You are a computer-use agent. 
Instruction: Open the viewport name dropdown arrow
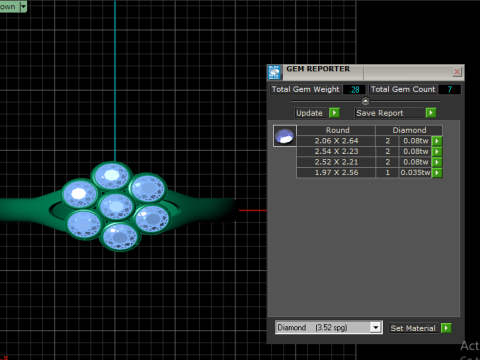click(x=23, y=6)
